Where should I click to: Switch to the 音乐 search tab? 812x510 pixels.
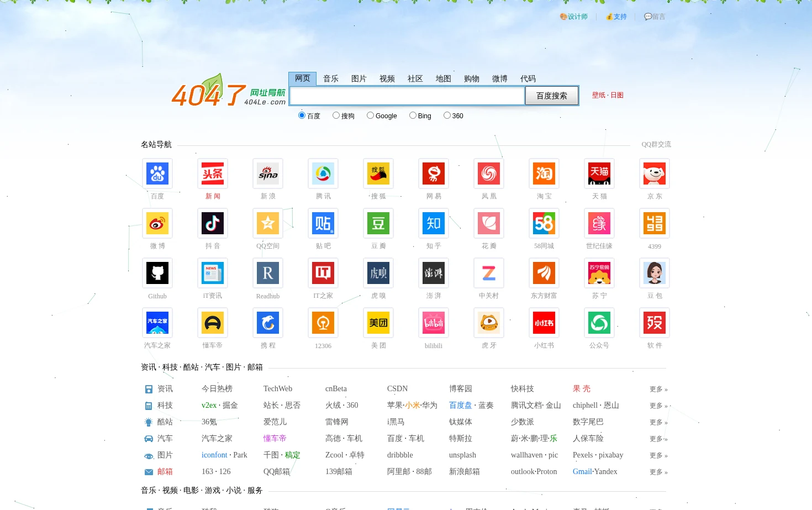331,78
